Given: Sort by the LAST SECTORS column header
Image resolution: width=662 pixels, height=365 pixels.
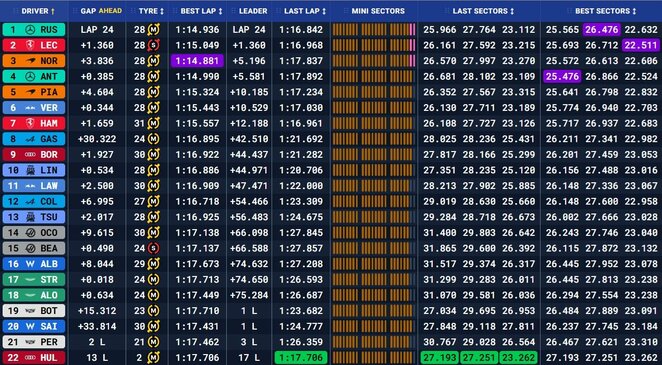Looking at the screenshot, I should tap(483, 11).
